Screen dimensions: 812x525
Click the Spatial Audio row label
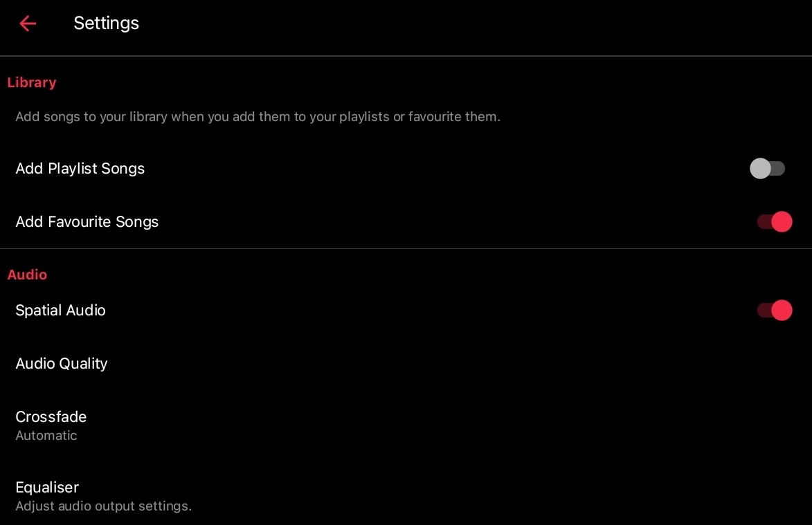tap(60, 310)
